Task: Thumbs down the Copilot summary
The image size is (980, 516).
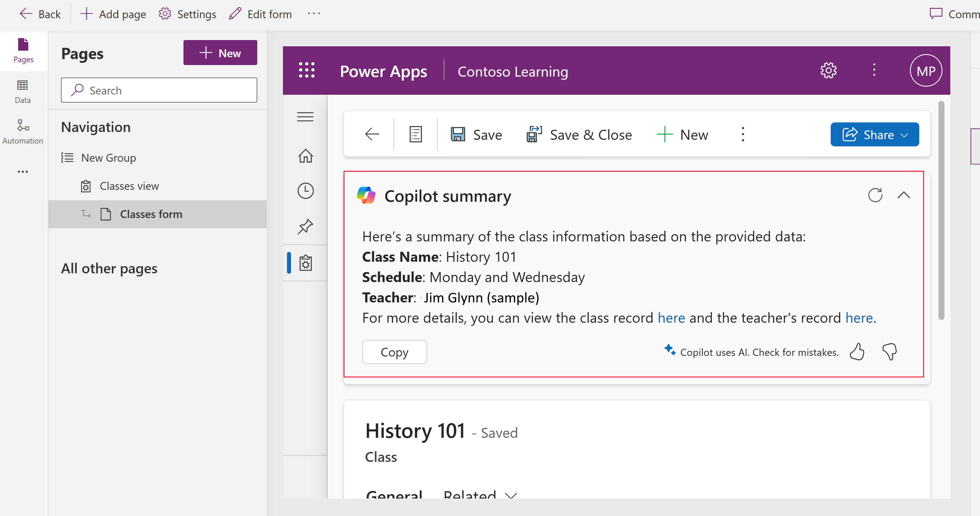Action: [x=890, y=352]
